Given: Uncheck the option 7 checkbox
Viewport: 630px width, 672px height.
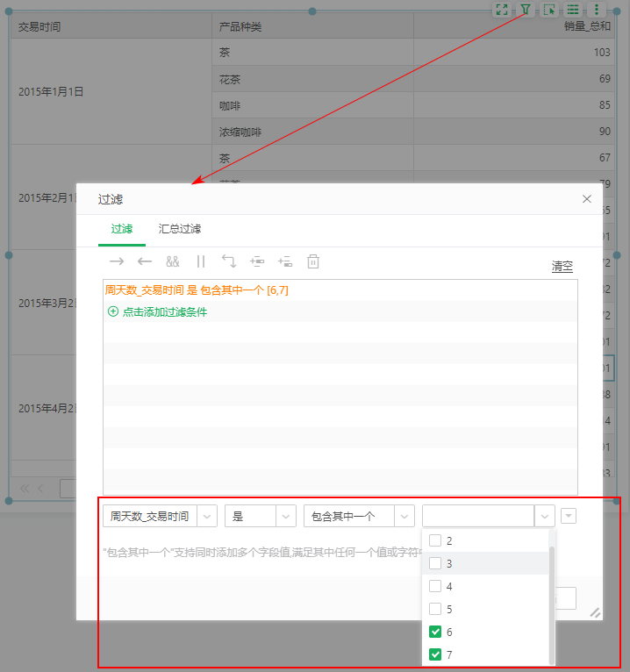Looking at the screenshot, I should click(435, 654).
